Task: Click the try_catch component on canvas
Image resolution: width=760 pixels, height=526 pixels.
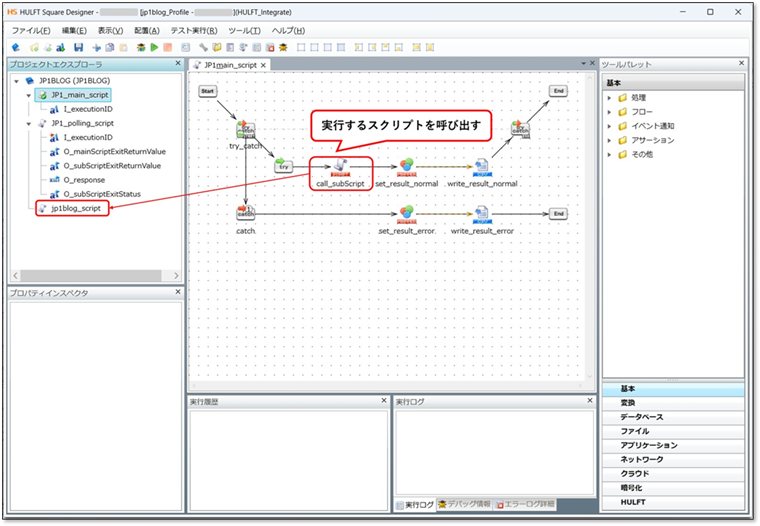Action: (245, 130)
